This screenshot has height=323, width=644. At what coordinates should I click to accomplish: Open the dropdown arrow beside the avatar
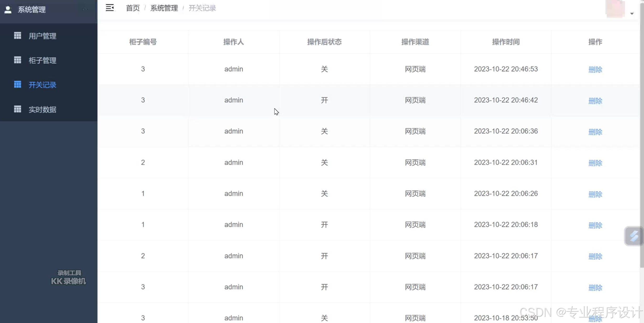[x=632, y=14]
